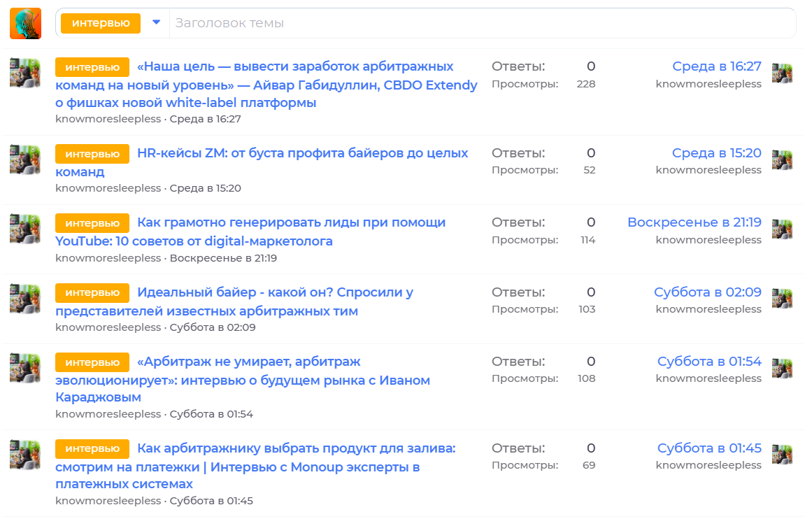Click knowmoresleepless under the Суббота в 02:09 link
The height and width of the screenshot is (519, 812).
point(708,309)
